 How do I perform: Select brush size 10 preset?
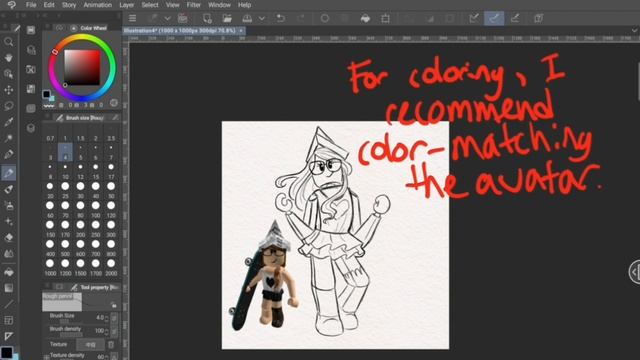click(x=65, y=172)
